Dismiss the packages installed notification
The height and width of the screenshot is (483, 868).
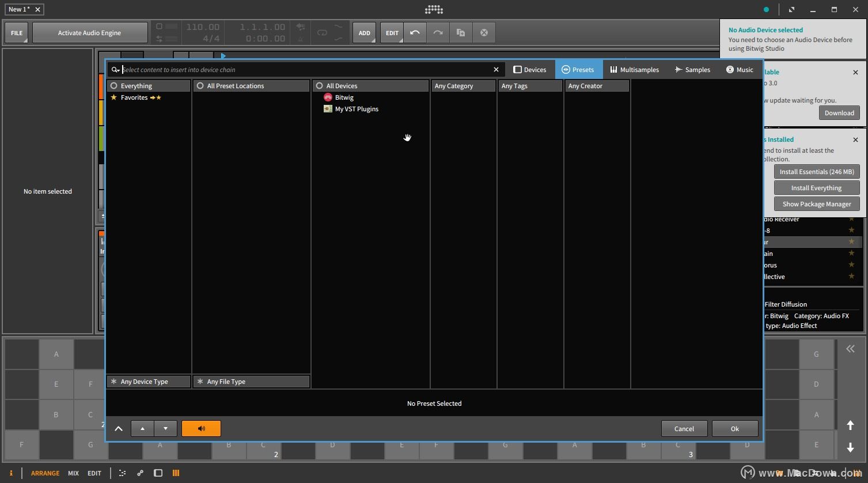[855, 139]
